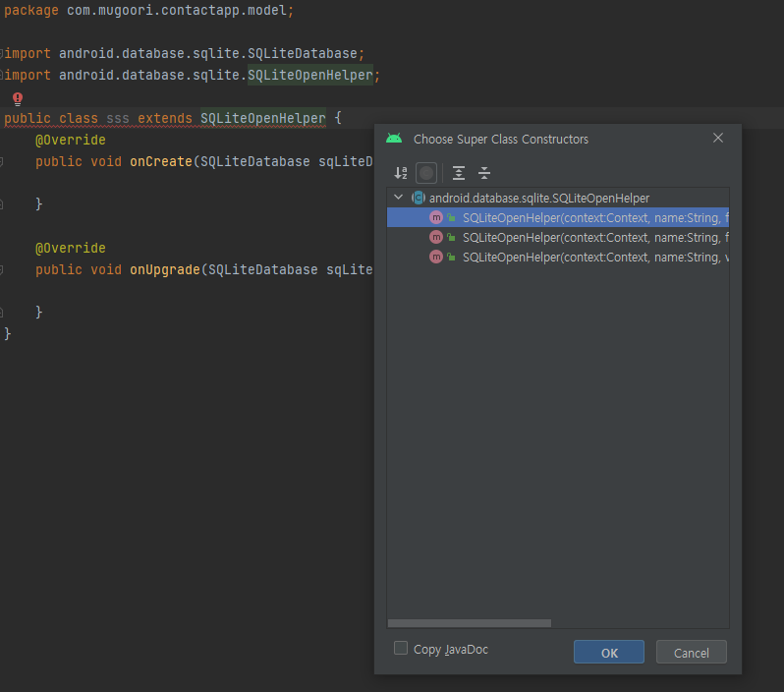Click the class name sss in editor

[118, 119]
